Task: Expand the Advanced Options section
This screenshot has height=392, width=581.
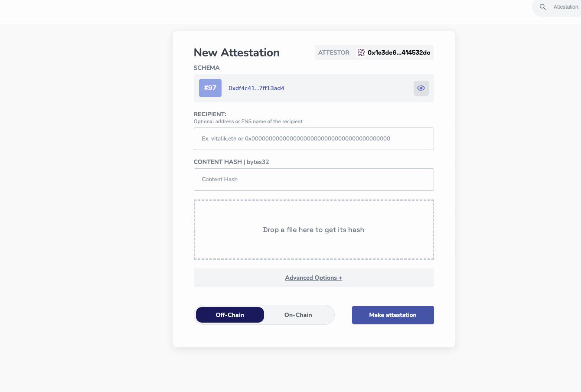Action: click(313, 278)
